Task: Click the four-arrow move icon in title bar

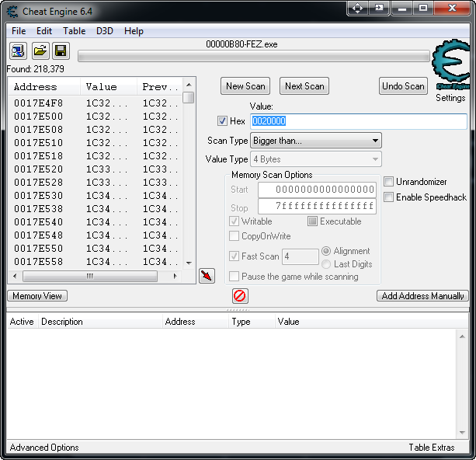Action: (358, 8)
